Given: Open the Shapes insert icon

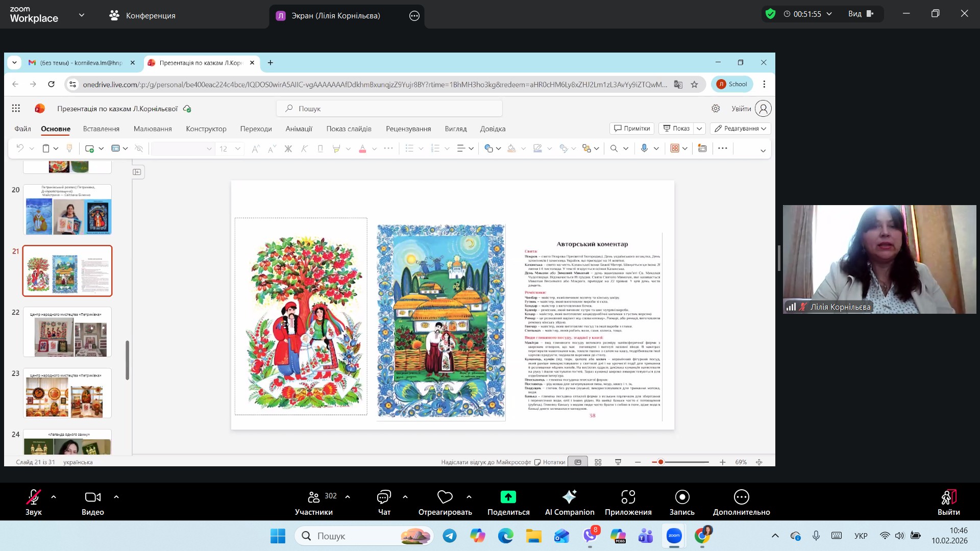Looking at the screenshot, I should click(489, 148).
